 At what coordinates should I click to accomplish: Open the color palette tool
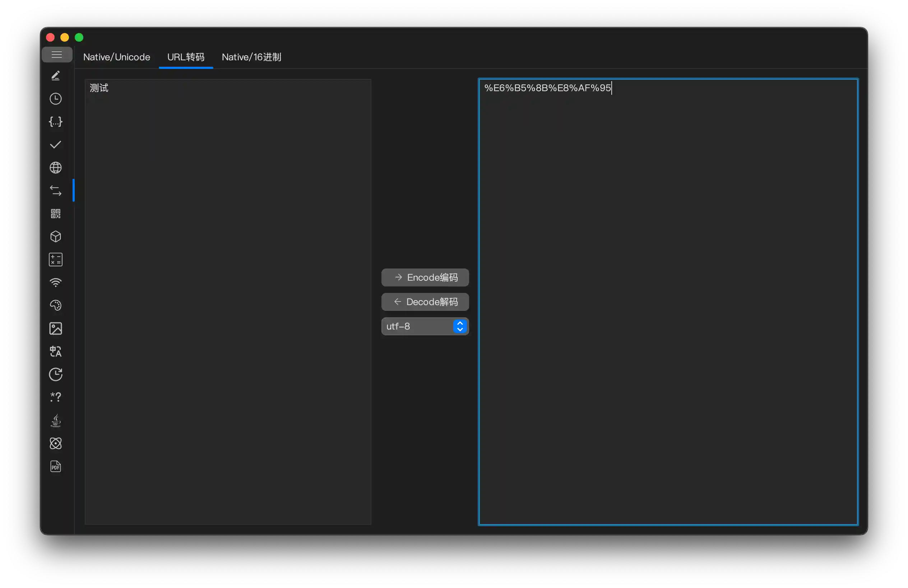click(x=56, y=305)
